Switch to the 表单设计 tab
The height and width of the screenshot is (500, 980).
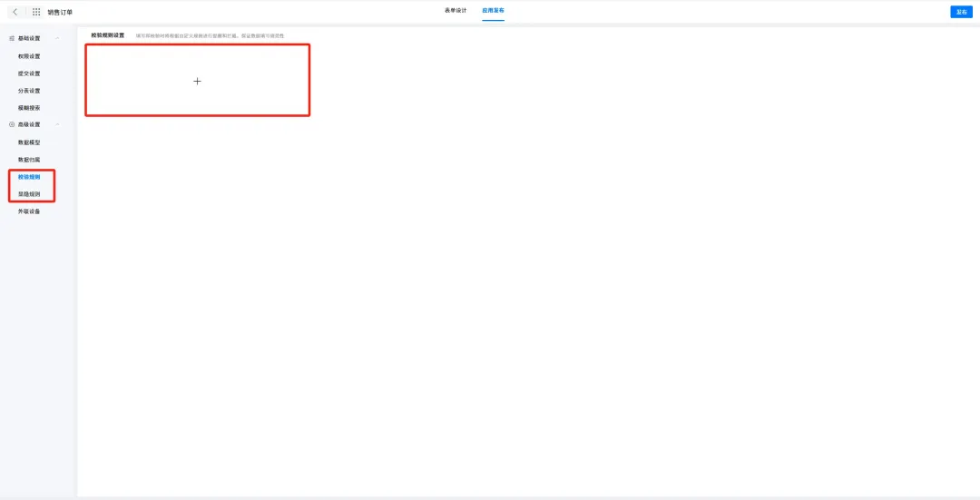pyautogui.click(x=456, y=10)
